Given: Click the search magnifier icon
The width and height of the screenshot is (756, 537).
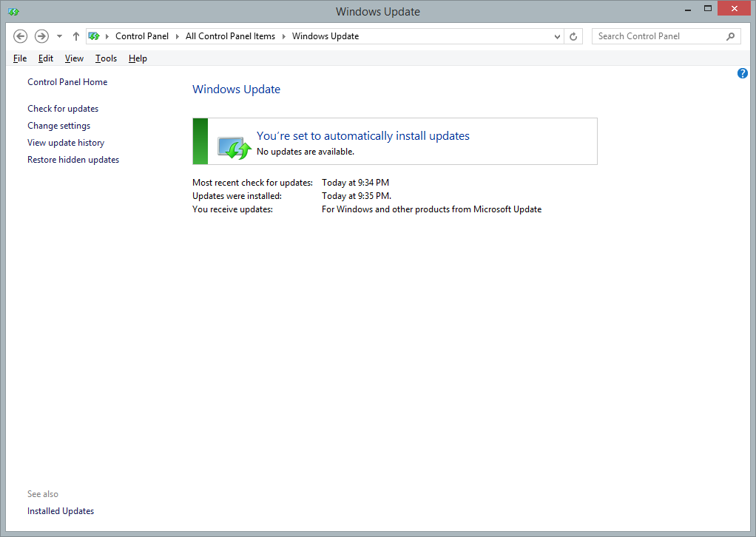Looking at the screenshot, I should [730, 36].
